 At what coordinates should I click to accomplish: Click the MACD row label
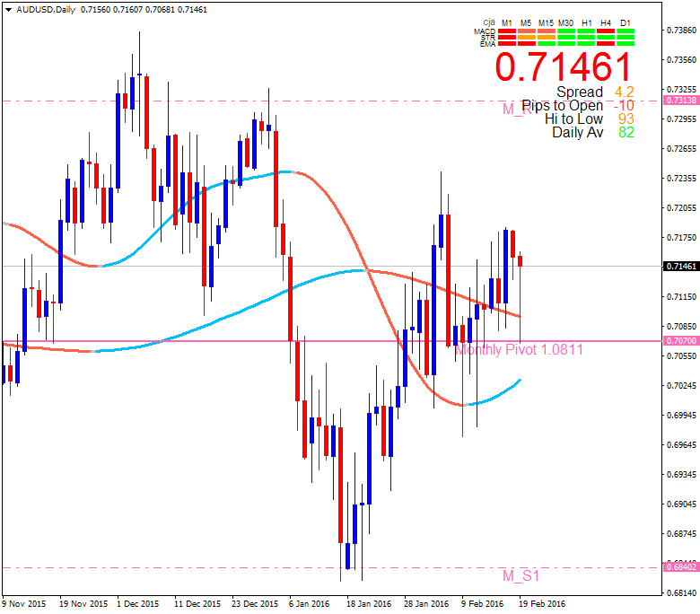485,31
